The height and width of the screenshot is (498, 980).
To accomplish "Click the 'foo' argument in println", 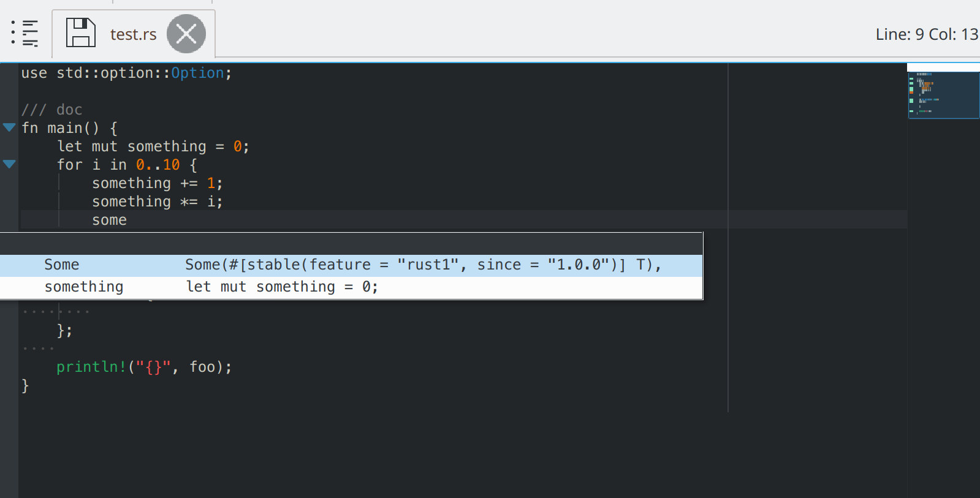I will (x=202, y=367).
